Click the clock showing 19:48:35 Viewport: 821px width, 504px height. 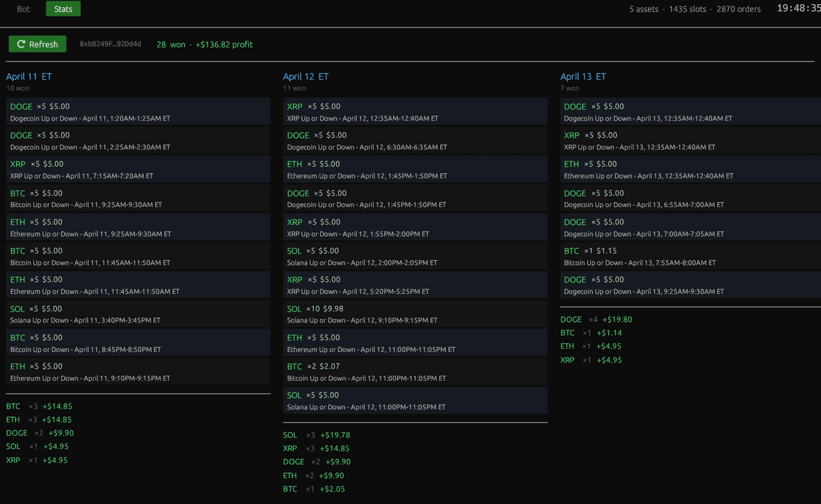point(798,9)
